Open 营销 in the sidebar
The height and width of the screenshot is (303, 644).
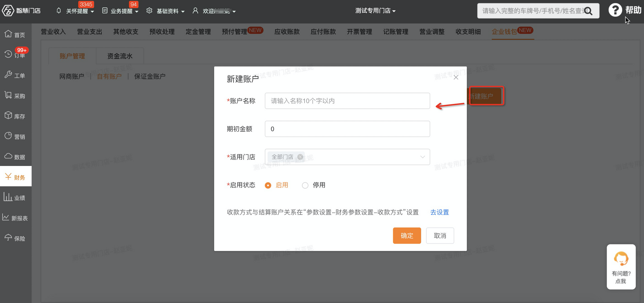[x=15, y=136]
